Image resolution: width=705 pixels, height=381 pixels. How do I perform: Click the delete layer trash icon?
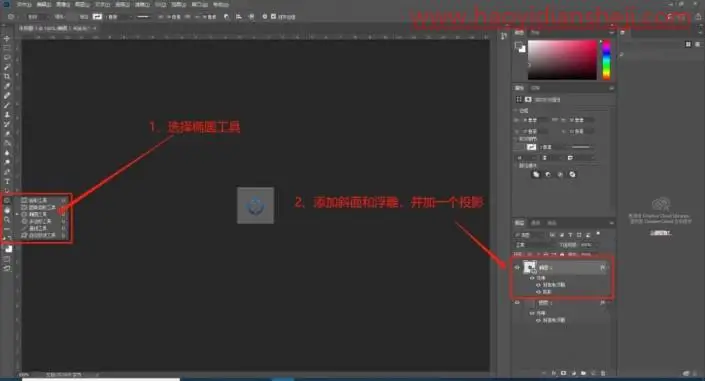(603, 373)
